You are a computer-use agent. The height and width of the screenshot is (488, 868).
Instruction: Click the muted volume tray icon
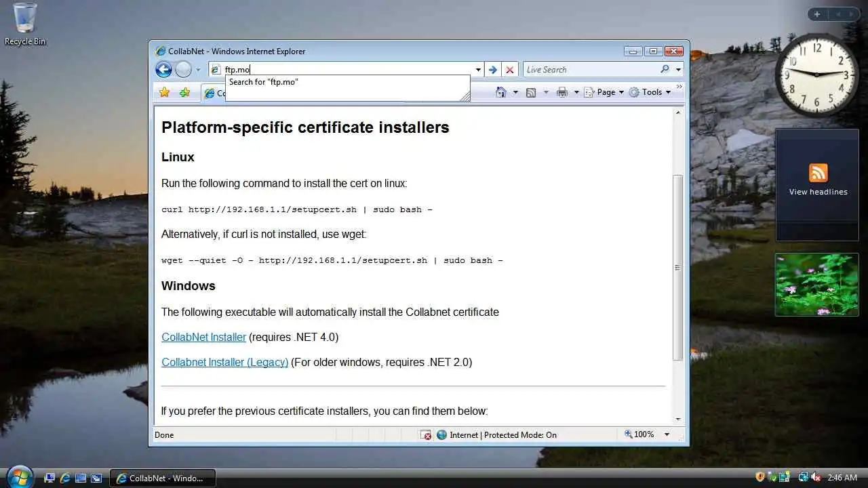pos(816,477)
